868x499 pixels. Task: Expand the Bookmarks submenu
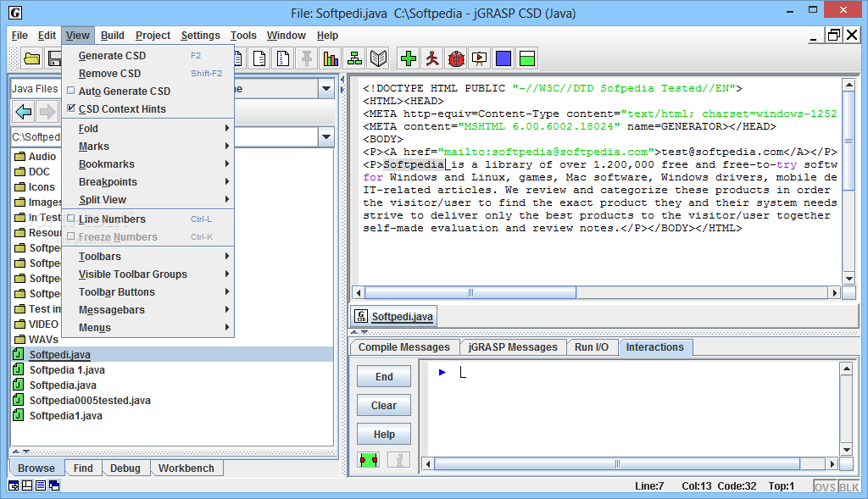tap(148, 164)
